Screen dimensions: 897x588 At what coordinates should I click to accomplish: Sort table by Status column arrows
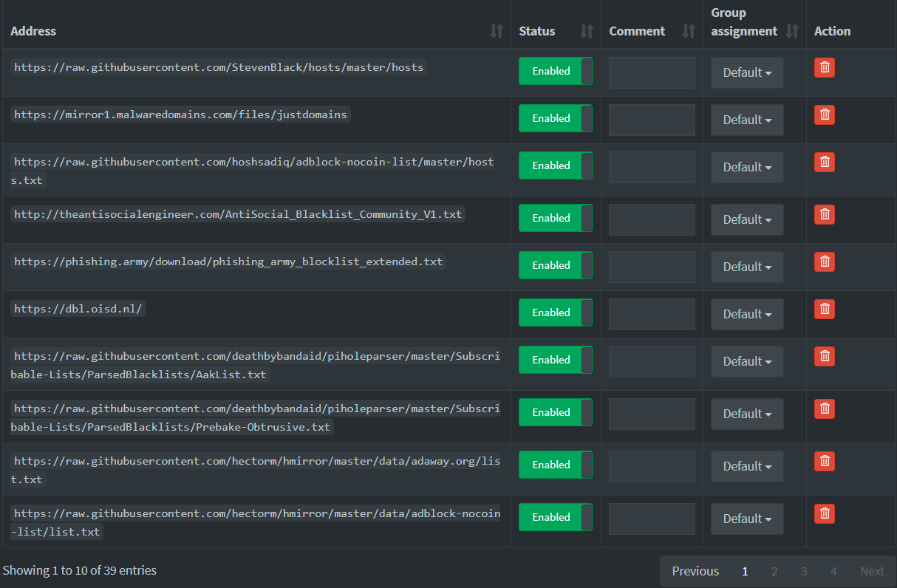click(x=587, y=31)
